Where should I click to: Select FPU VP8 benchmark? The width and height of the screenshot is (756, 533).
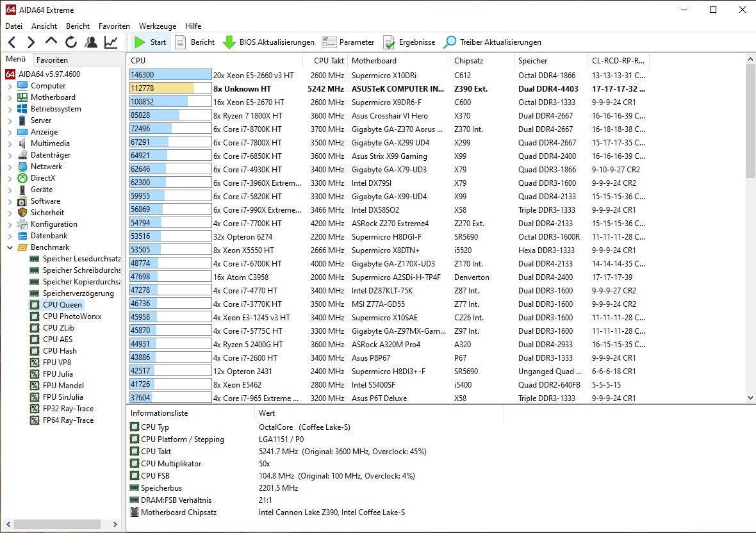click(51, 363)
